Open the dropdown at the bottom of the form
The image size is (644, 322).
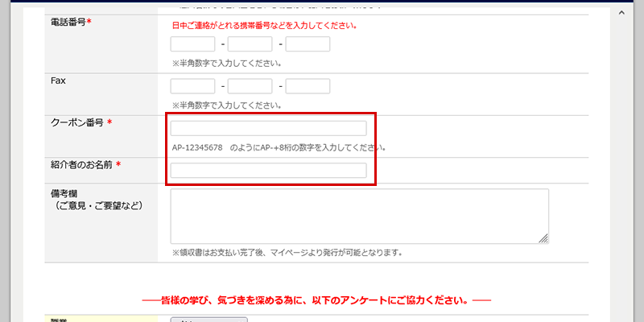pos(208,319)
